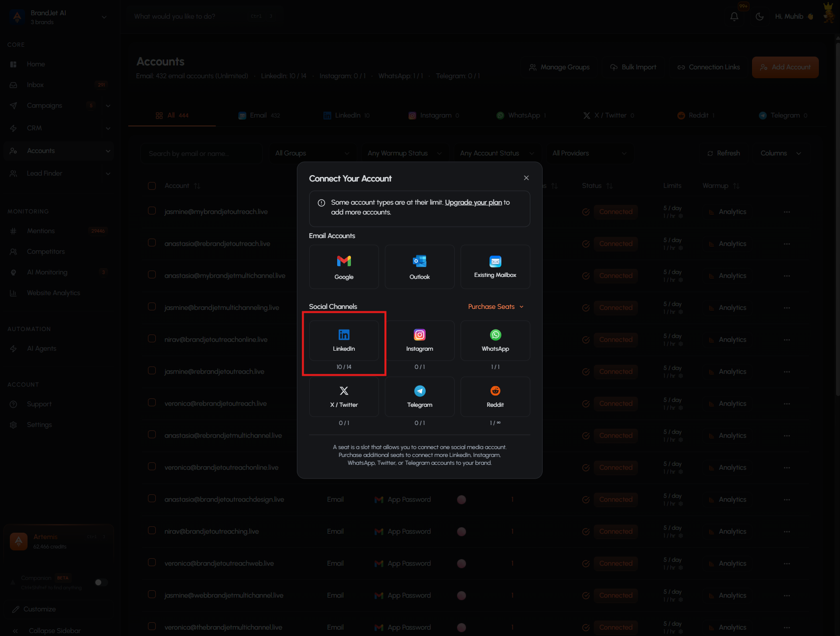Pick the LinkedIn social channel
The width and height of the screenshot is (840, 636).
point(344,340)
